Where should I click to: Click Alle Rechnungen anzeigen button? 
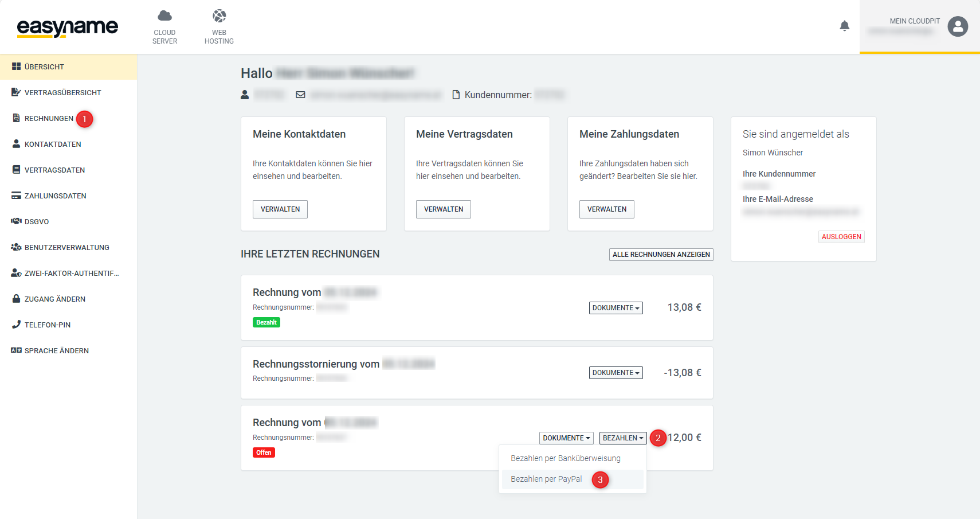661,255
